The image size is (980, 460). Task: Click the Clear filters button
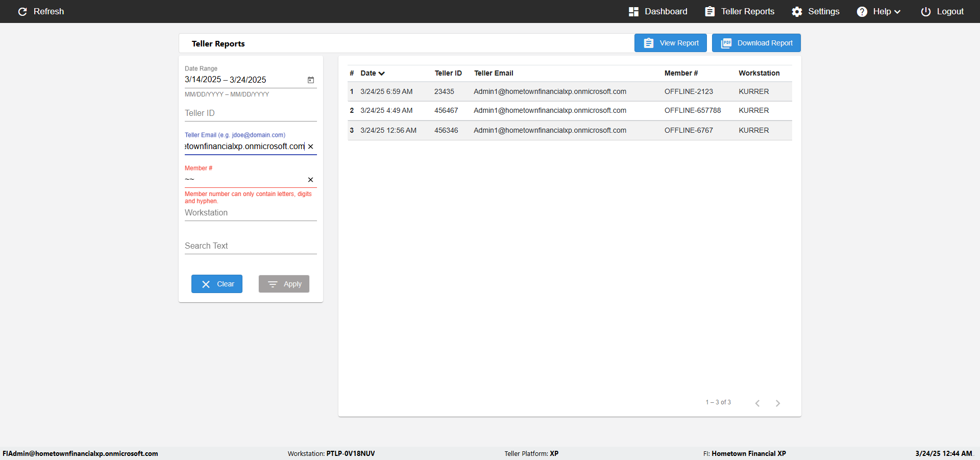point(217,284)
